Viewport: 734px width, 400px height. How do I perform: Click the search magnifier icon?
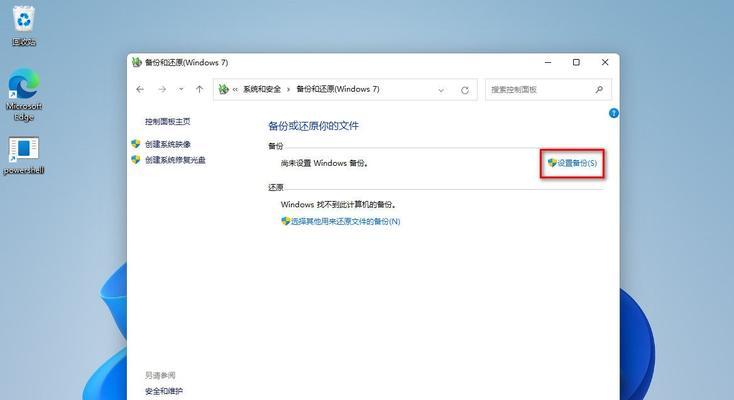point(599,89)
